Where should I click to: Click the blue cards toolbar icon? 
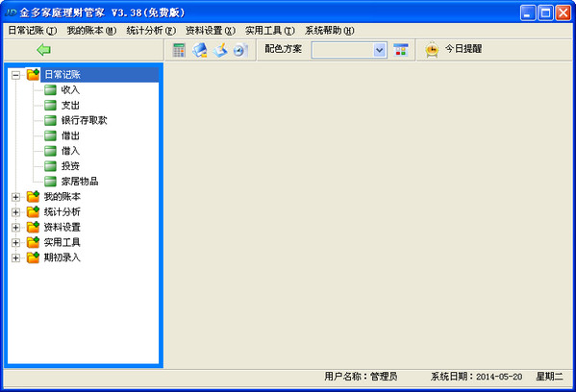click(199, 50)
